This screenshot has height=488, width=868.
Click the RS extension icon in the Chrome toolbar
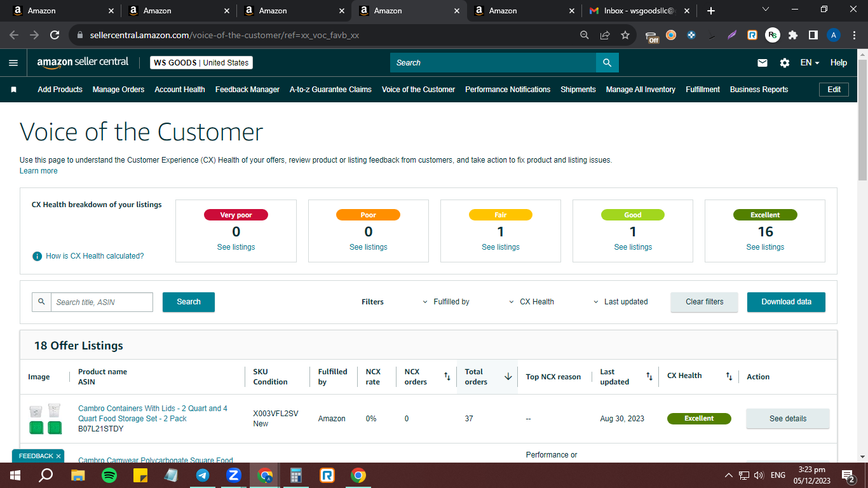773,35
